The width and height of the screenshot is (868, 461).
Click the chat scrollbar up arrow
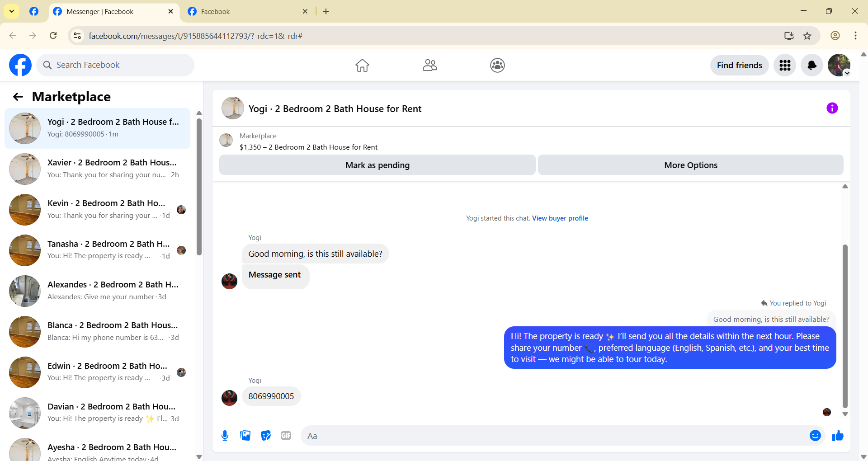tap(845, 186)
